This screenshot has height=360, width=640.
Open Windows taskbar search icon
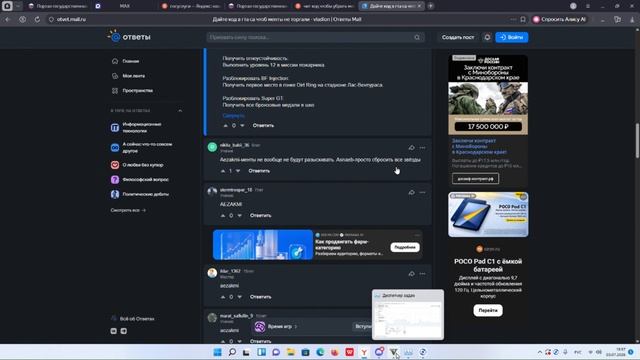[x=232, y=352]
